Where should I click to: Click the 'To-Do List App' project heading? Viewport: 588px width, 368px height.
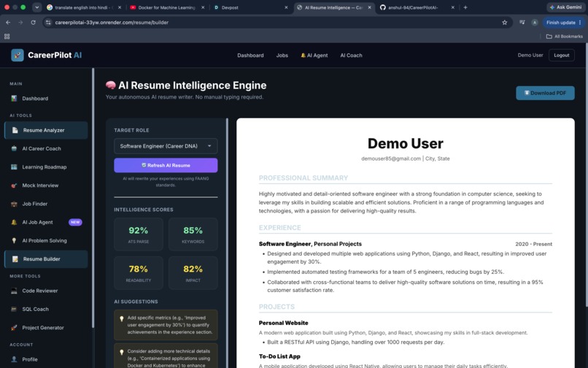[x=279, y=356]
